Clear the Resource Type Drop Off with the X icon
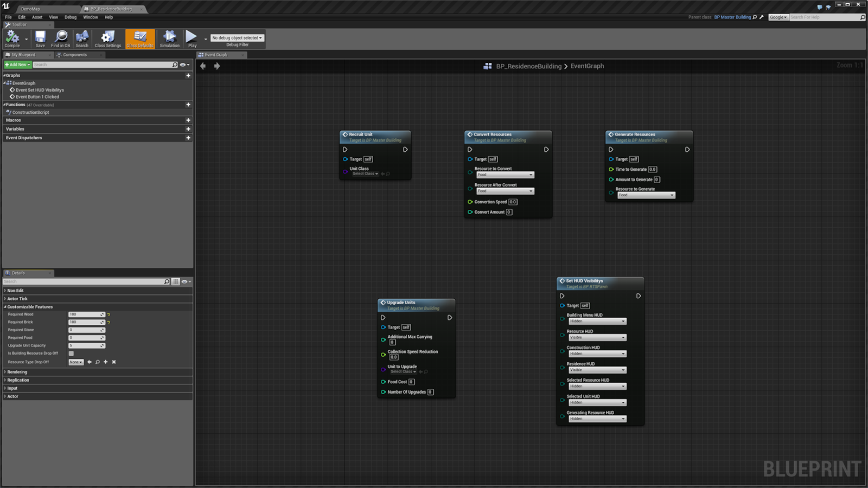The image size is (868, 488). [x=113, y=362]
